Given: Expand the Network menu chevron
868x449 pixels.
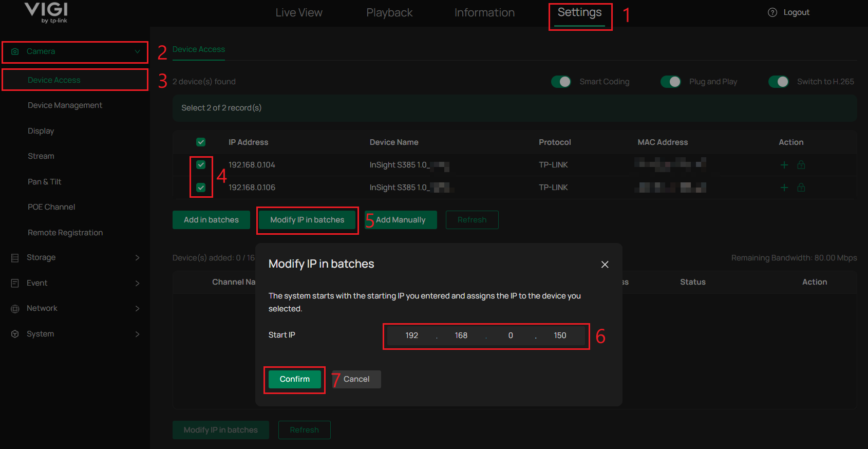Looking at the screenshot, I should click(137, 308).
